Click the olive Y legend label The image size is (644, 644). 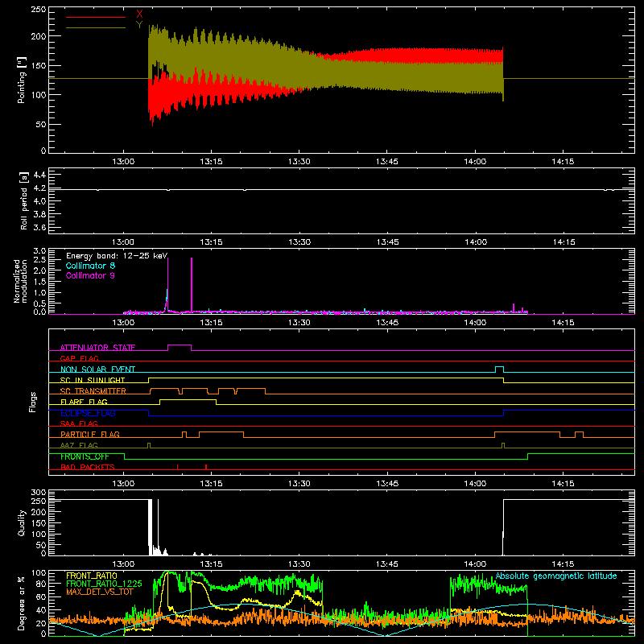click(139, 25)
